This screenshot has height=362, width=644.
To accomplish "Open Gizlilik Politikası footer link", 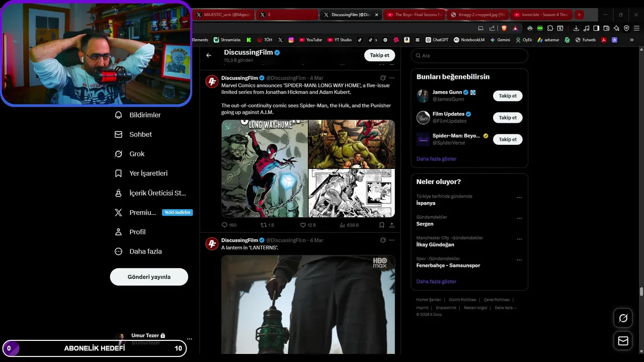I will tap(462, 300).
